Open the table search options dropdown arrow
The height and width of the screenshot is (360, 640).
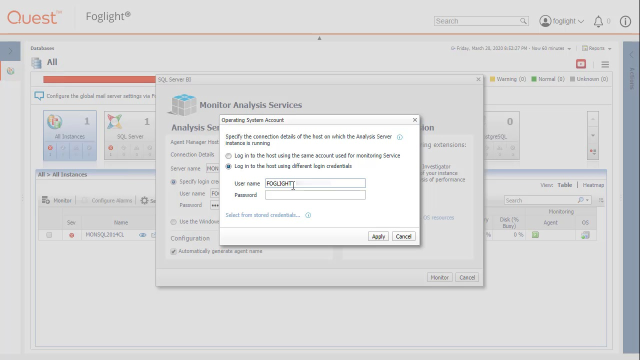pyautogui.click(x=587, y=200)
